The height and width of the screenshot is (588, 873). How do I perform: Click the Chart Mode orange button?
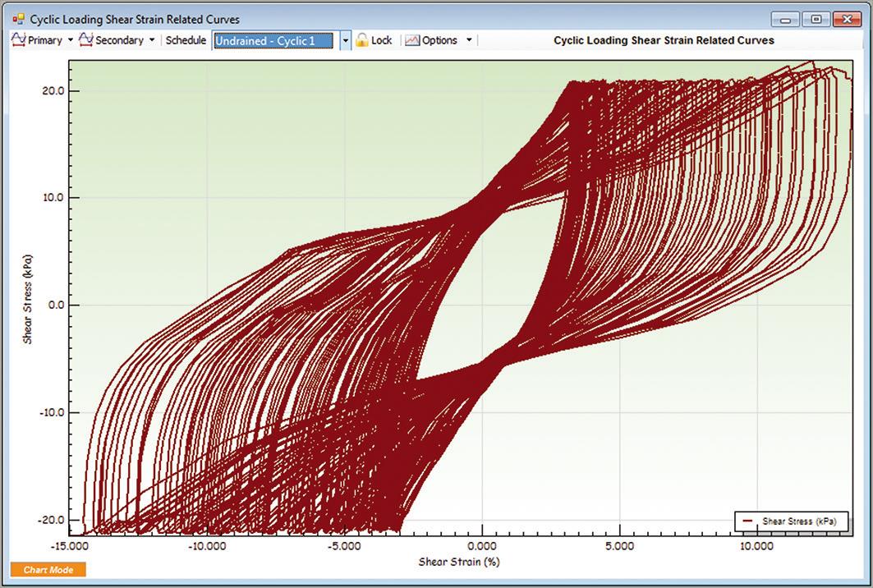(48, 569)
